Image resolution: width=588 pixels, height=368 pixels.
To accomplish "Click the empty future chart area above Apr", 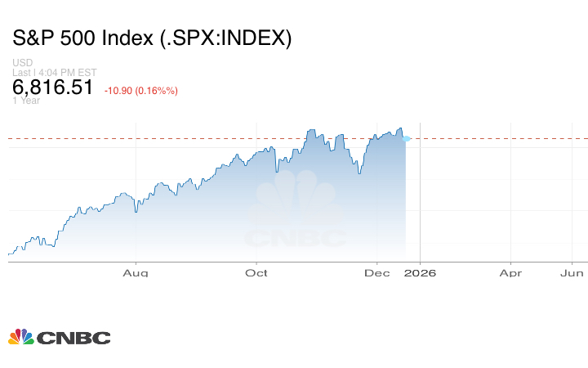I will click(x=510, y=196).
